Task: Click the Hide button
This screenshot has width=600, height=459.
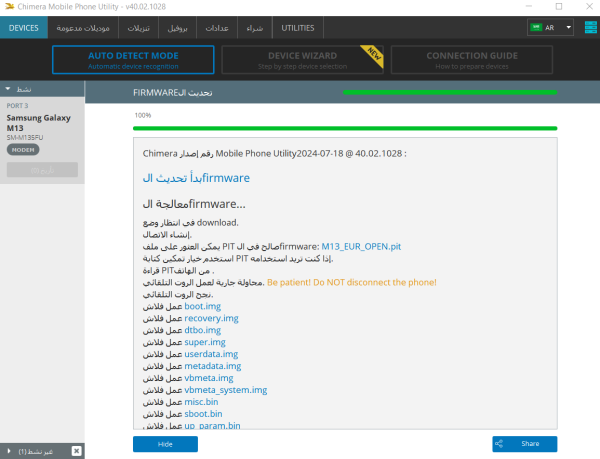Action: [x=165, y=444]
